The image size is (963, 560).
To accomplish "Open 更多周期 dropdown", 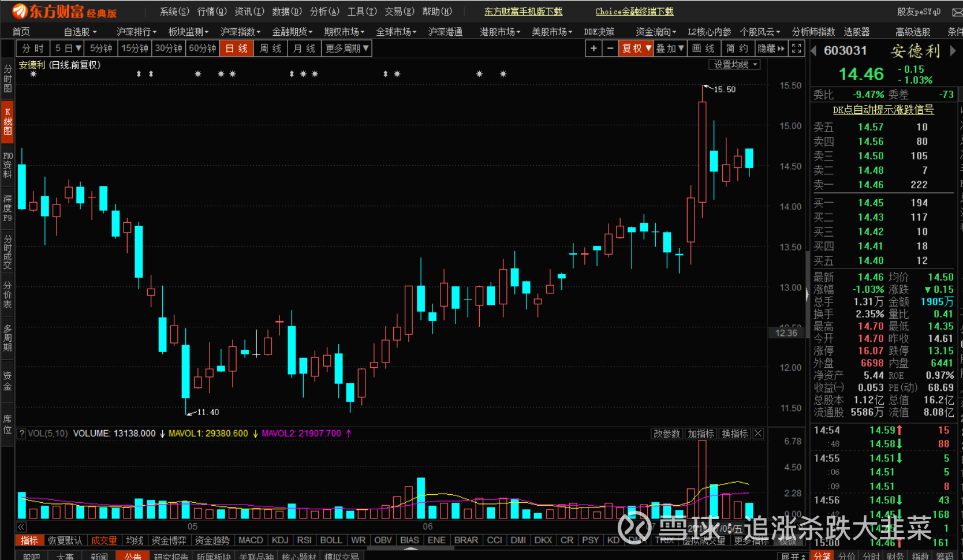I will point(346,48).
